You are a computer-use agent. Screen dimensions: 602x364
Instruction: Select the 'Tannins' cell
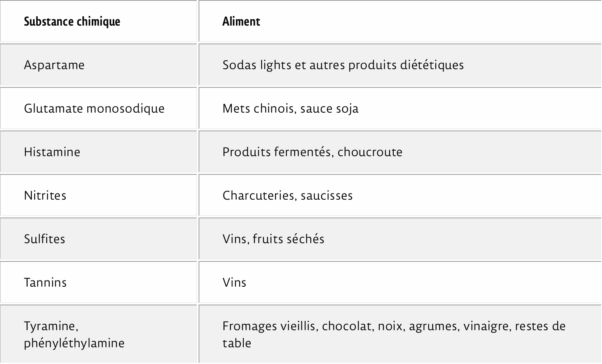(99, 282)
